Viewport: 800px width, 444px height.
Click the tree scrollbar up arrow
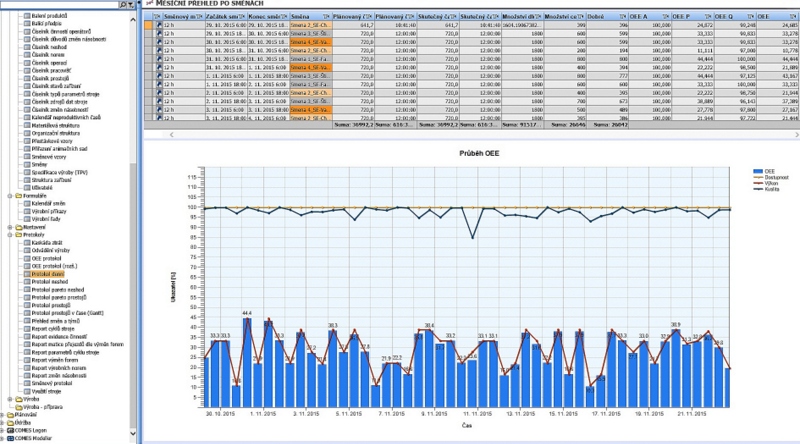(133, 19)
